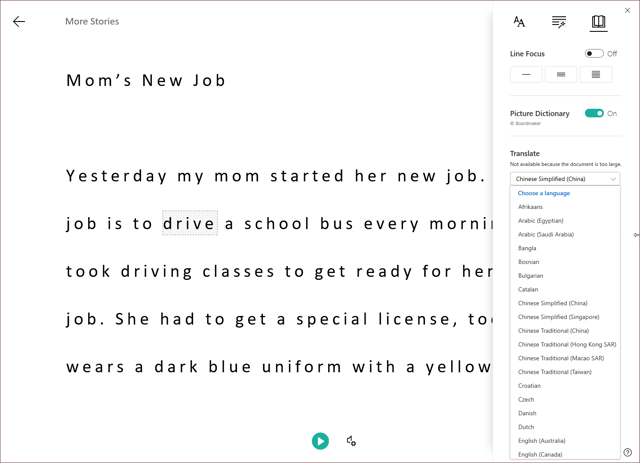
Task: Toggle Line Focus switch on
Action: click(x=594, y=53)
